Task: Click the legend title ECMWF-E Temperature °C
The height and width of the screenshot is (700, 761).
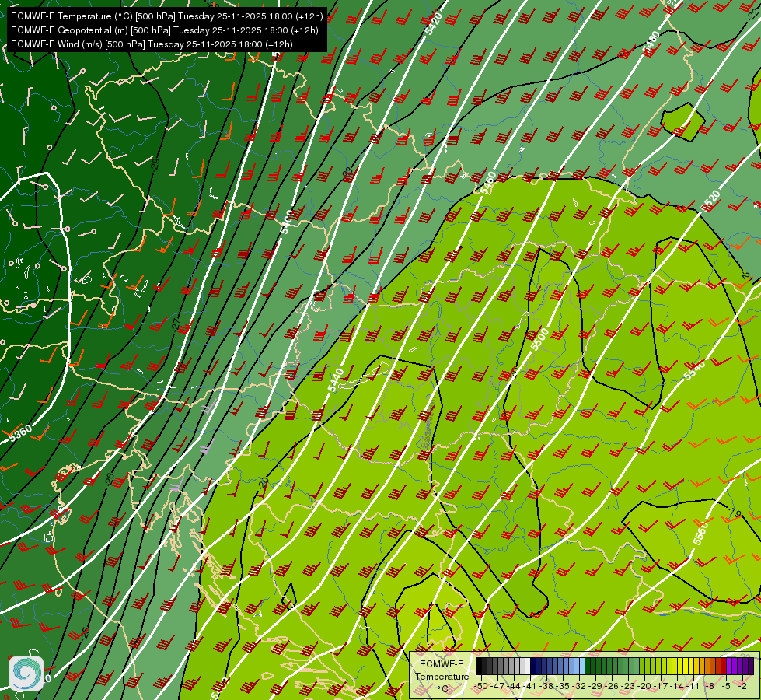Action: (442, 676)
